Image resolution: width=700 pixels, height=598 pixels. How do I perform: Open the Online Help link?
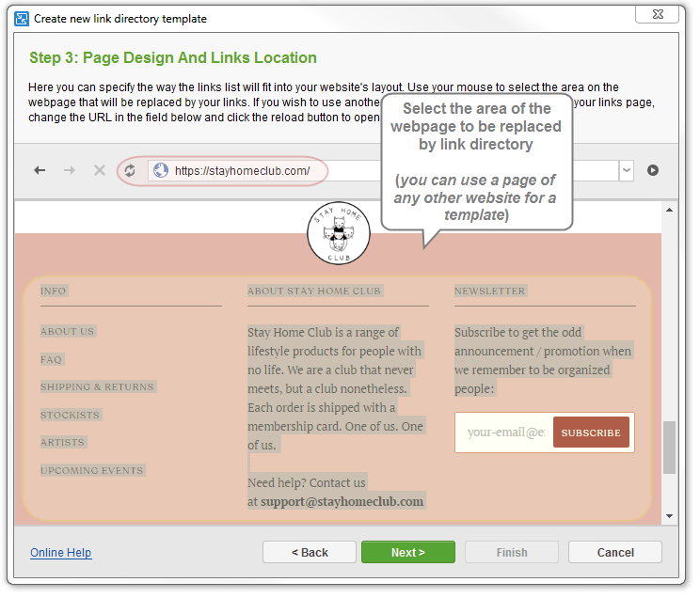click(x=61, y=553)
